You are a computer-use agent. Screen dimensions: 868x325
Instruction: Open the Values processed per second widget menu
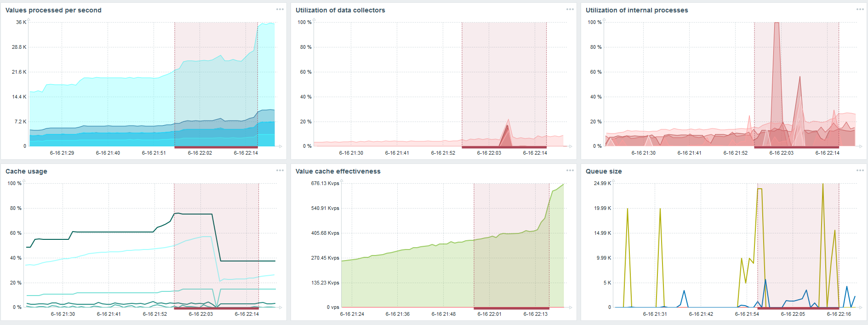pyautogui.click(x=280, y=9)
